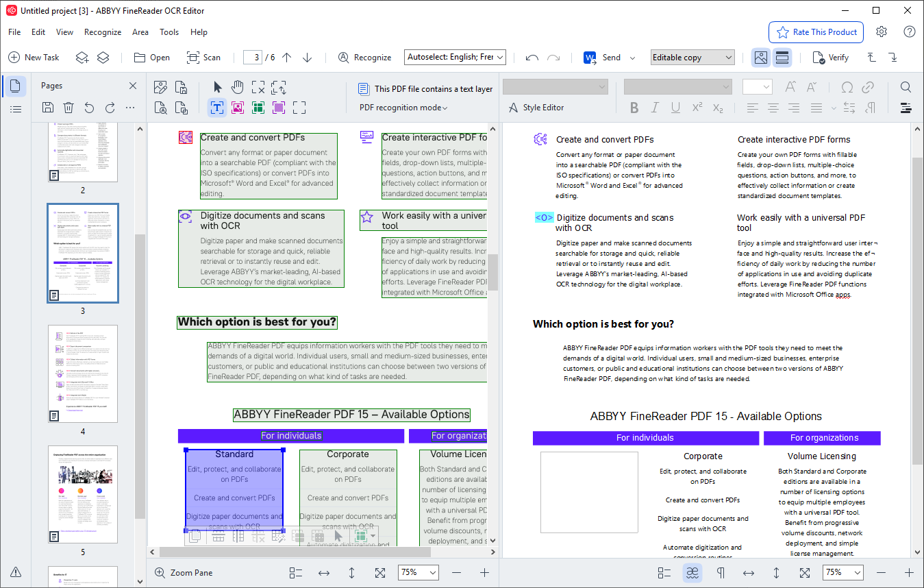Undo the last action in main toolbar
Viewport: 924px width, 588px height.
click(x=532, y=58)
